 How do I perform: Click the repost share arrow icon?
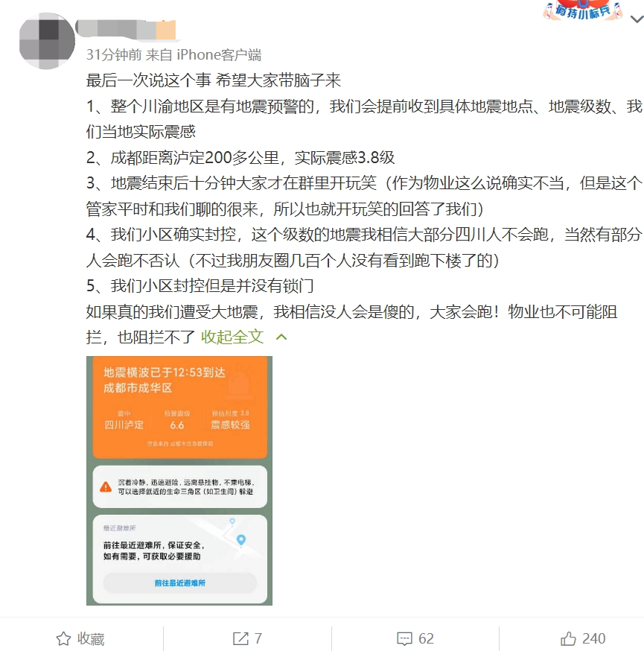(240, 638)
